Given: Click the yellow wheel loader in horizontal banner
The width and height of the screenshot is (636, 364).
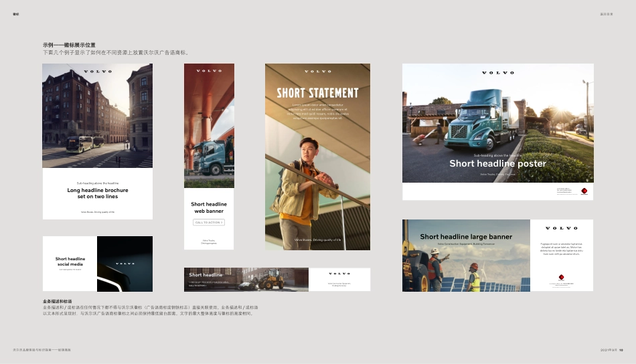Looking at the screenshot, I should coord(269,279).
